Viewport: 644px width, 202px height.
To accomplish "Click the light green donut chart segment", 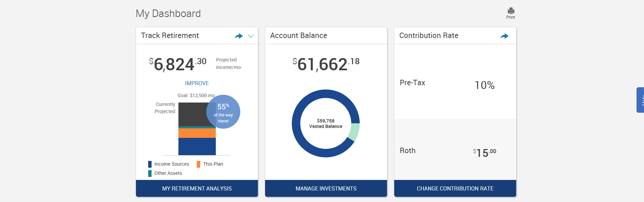I will (354, 132).
